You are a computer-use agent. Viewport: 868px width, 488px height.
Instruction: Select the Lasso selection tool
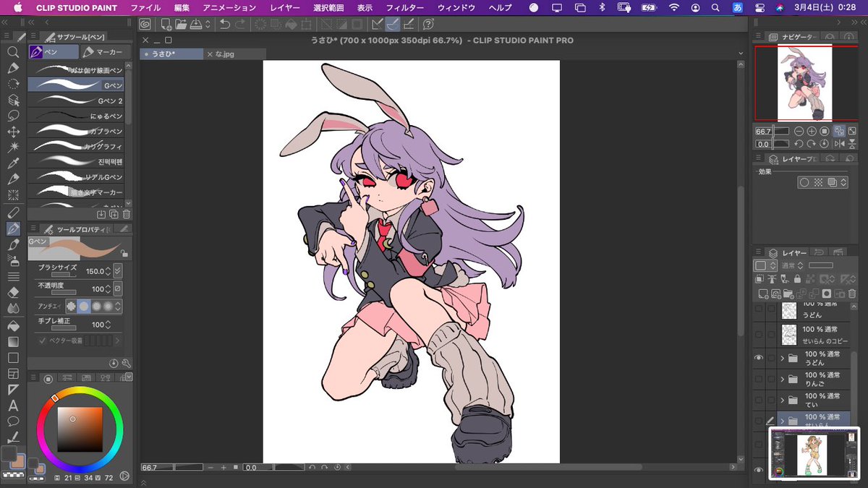(13, 116)
